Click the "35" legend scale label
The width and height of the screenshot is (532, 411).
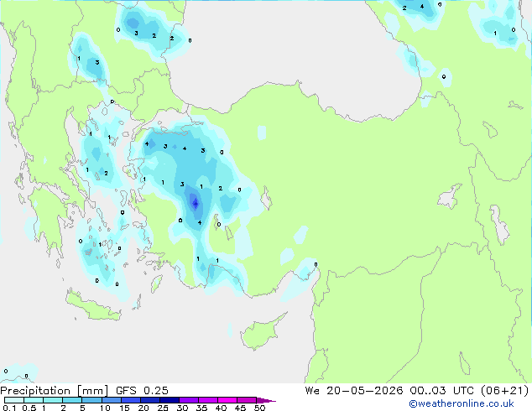pos(201,408)
